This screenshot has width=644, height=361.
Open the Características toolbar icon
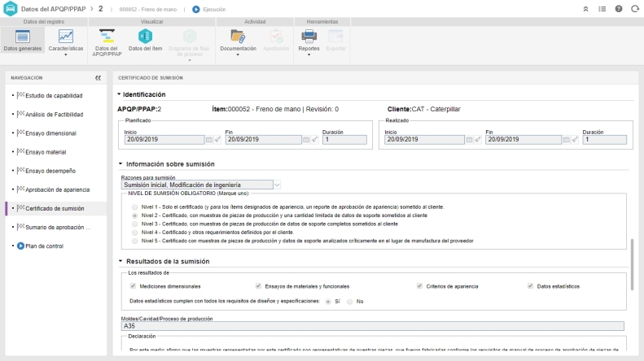pyautogui.click(x=66, y=37)
